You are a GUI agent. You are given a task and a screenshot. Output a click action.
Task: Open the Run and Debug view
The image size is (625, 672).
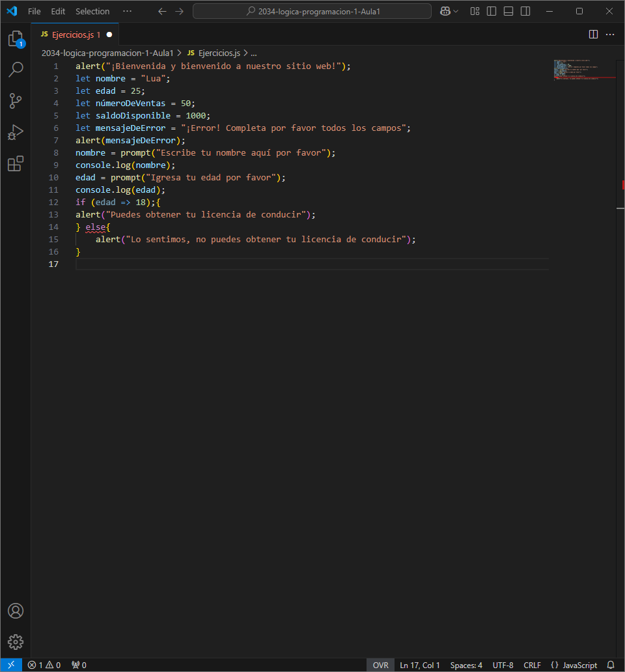point(16,132)
